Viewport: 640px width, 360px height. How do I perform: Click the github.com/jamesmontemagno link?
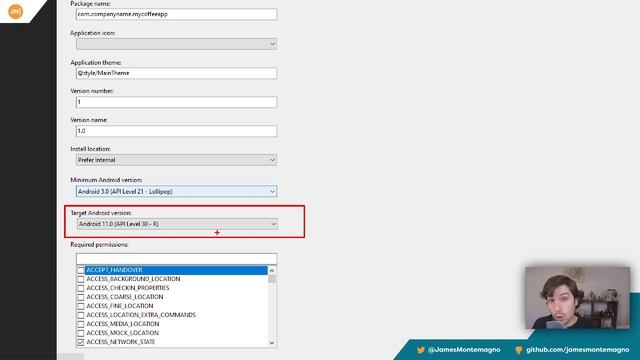coord(578,350)
